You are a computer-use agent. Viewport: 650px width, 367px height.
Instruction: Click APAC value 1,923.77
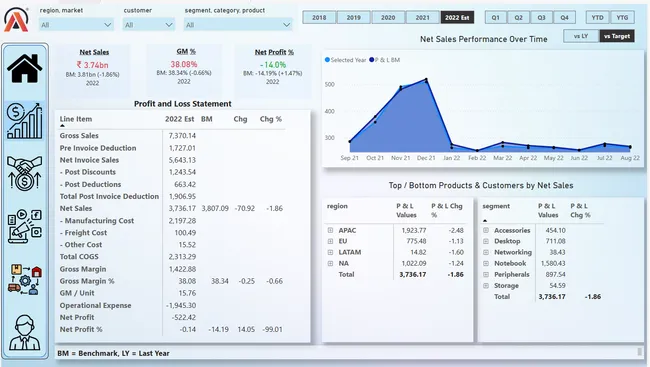[x=414, y=230]
